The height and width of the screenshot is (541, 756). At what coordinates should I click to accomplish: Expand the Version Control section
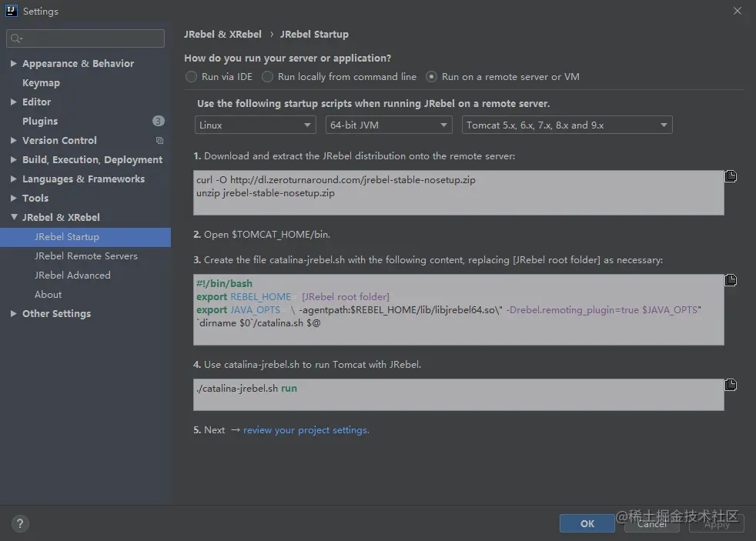pyautogui.click(x=14, y=140)
